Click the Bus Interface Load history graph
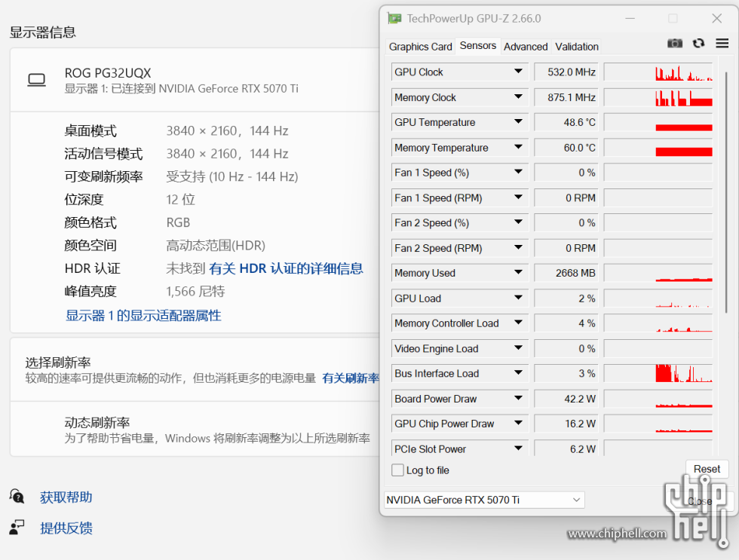Image resolution: width=739 pixels, height=560 pixels. [x=658, y=374]
